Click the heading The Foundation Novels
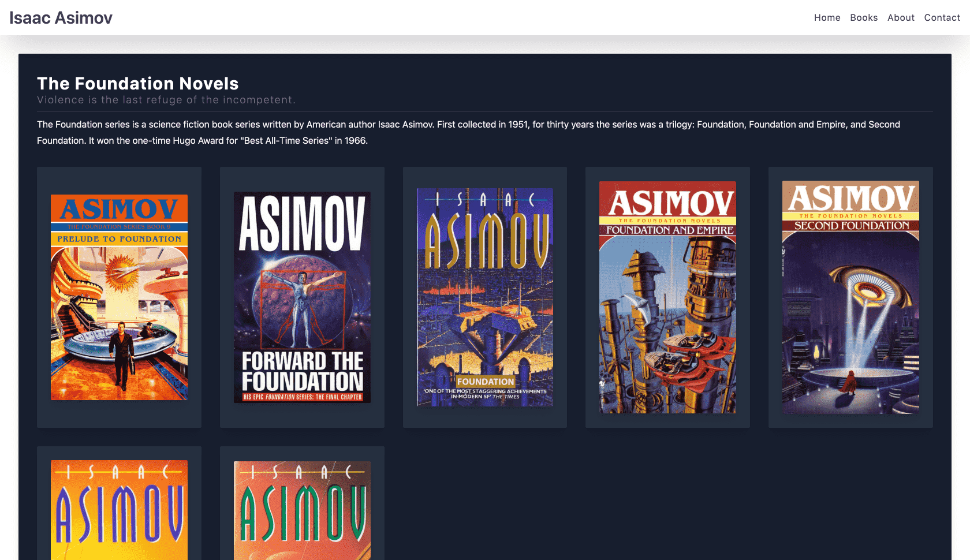 tap(137, 84)
